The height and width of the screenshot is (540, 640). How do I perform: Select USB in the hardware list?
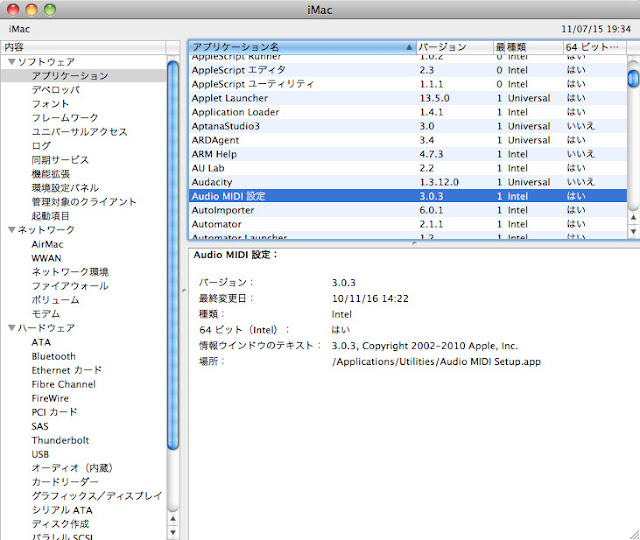tap(40, 454)
